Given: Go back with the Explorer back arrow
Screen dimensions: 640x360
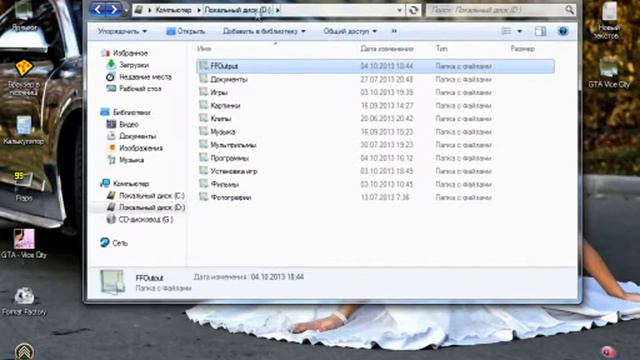Looking at the screenshot, I should 98,9.
